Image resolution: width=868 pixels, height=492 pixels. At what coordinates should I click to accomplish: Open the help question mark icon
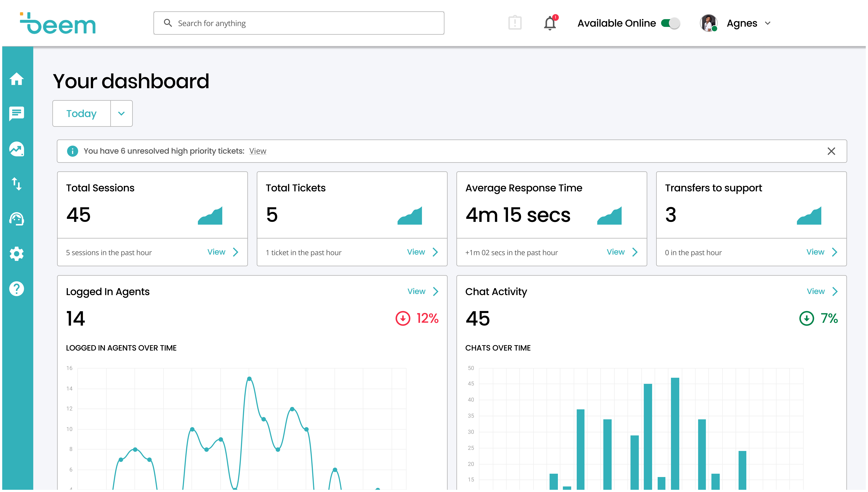pos(16,289)
